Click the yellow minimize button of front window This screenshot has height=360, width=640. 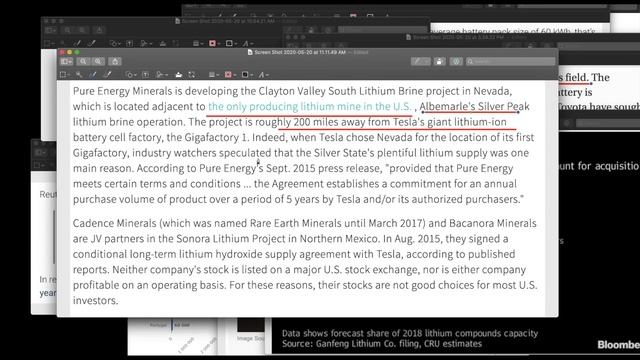[x=69, y=52]
